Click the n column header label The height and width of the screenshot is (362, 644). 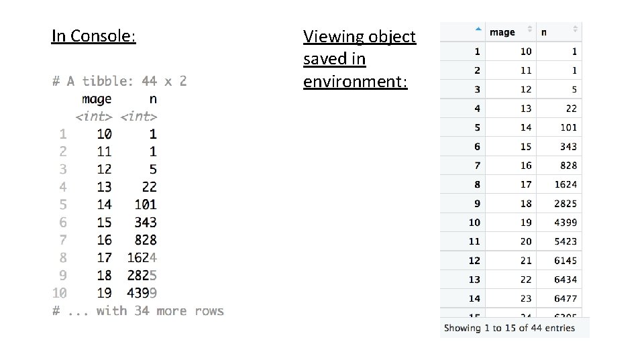point(544,32)
